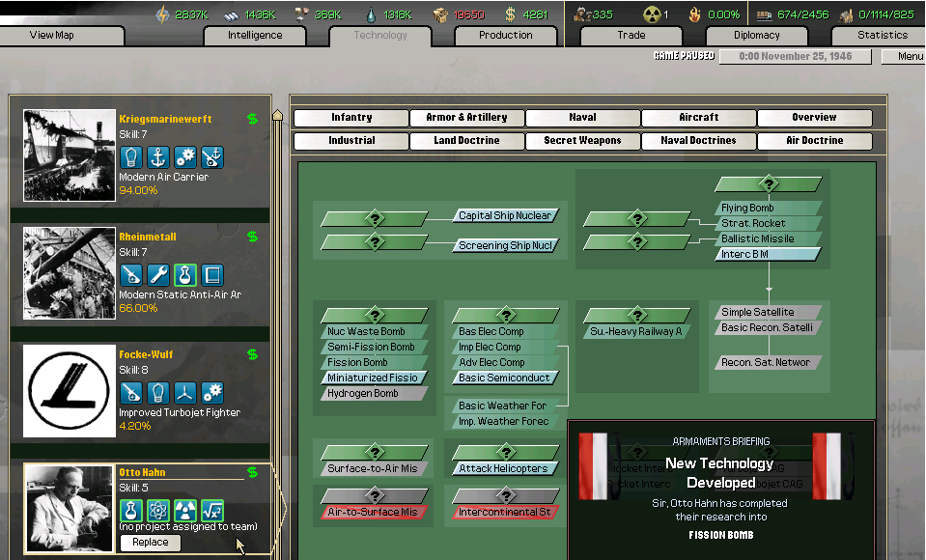The height and width of the screenshot is (560, 926).
Task: Click scroll-up arrow atop research team list
Action: pos(278,115)
